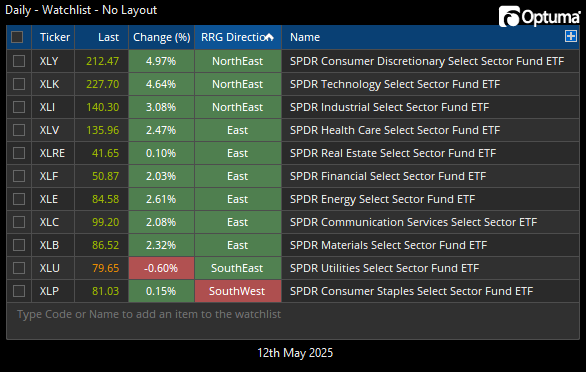Open the XLI ticker row

pyautogui.click(x=47, y=107)
